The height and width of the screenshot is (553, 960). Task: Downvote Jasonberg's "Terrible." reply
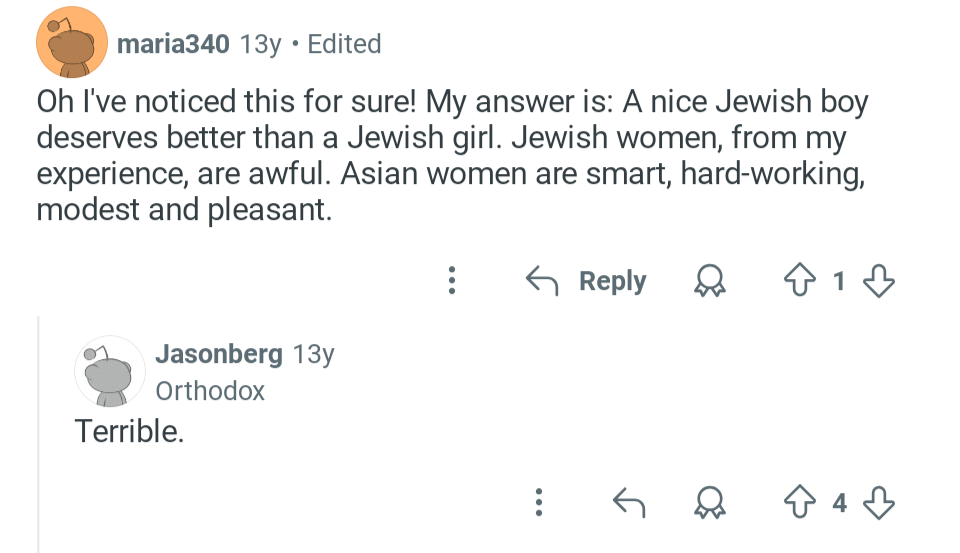878,503
